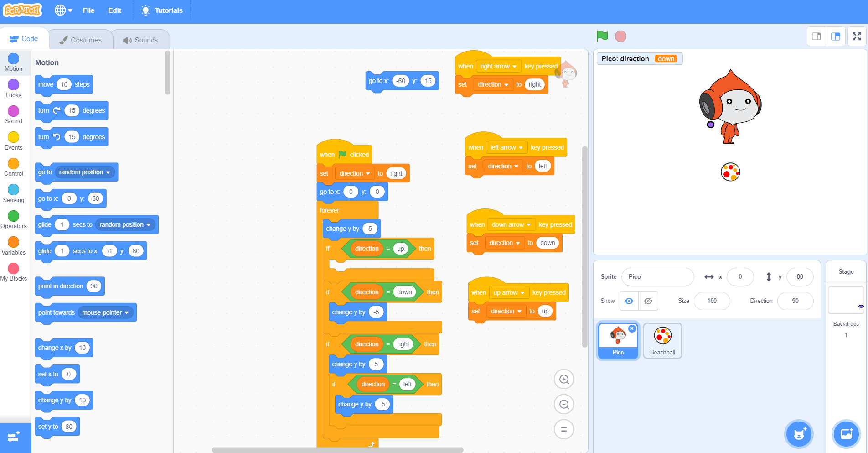Show the sprite using eye button
The height and width of the screenshot is (453, 868).
tap(629, 301)
